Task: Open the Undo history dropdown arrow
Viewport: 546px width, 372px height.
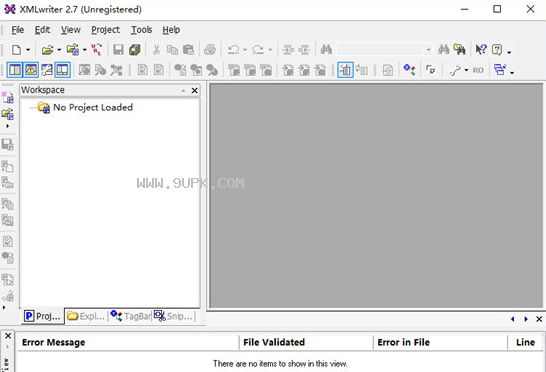Action: point(245,50)
